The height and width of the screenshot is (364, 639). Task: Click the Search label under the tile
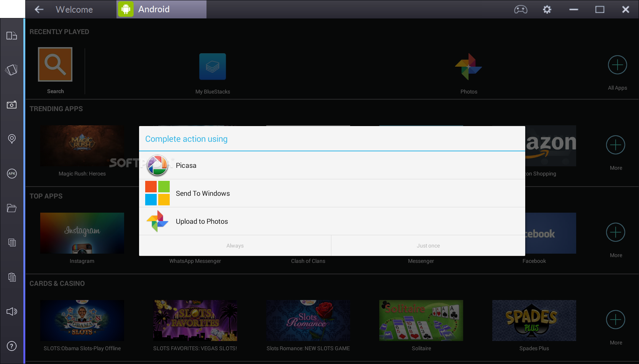[x=56, y=91]
